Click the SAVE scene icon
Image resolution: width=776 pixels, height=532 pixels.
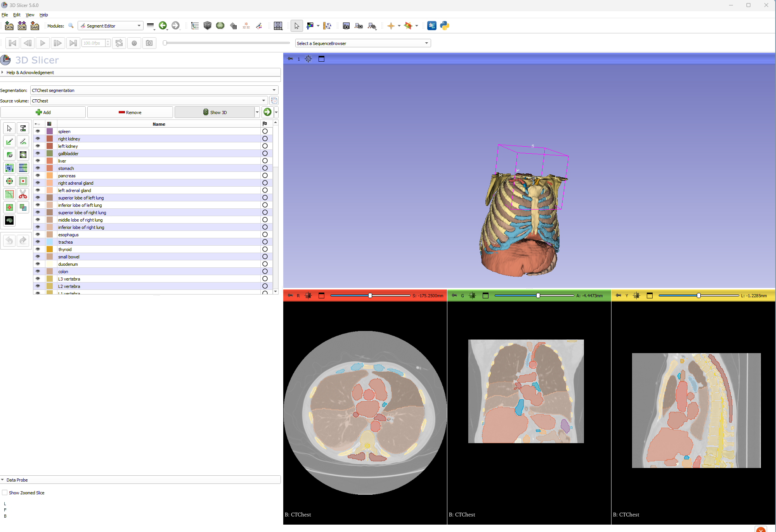pos(35,26)
